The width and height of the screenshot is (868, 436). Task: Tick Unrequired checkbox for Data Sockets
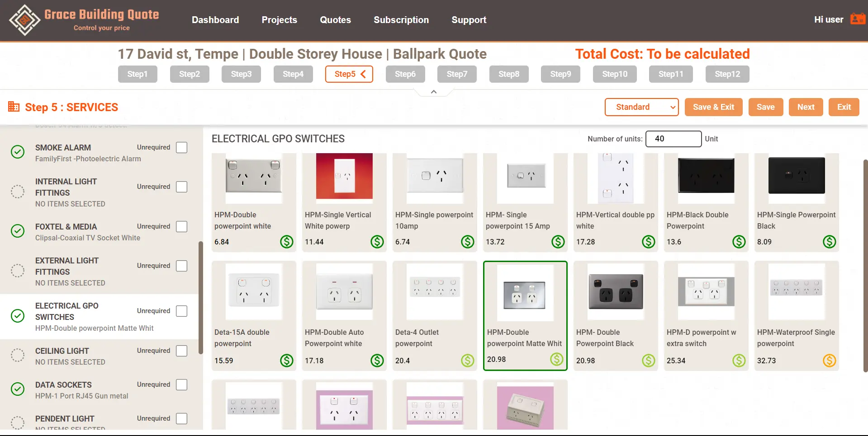point(181,385)
